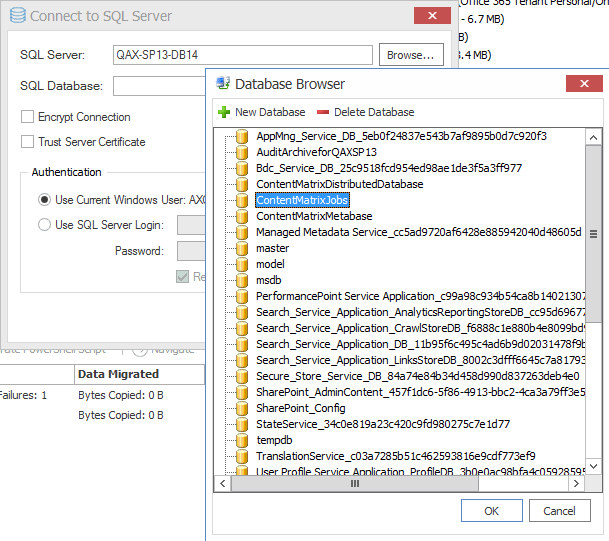Click the database icon beside AuditArchiveforQAXSP13
Viewport: 609px width, 541px height.
coord(242,152)
